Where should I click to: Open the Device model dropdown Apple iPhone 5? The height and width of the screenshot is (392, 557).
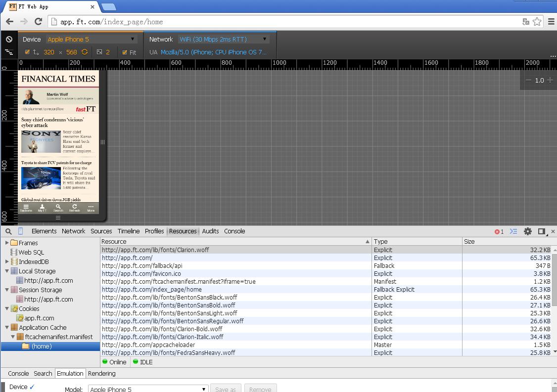(92, 39)
